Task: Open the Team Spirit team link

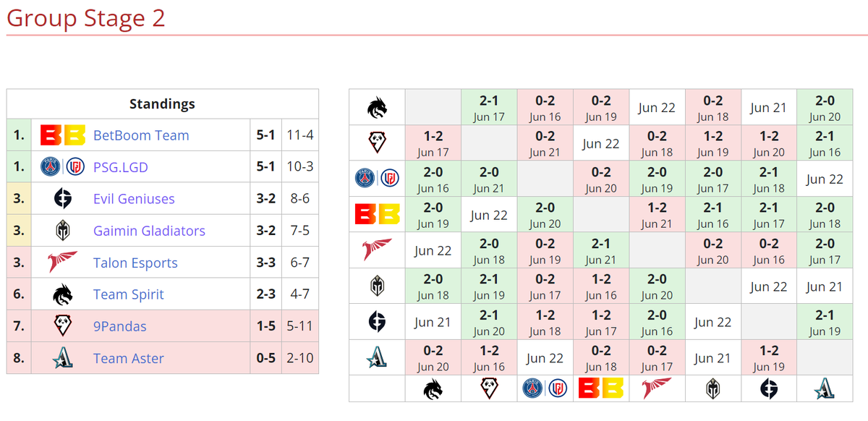Action: [129, 294]
